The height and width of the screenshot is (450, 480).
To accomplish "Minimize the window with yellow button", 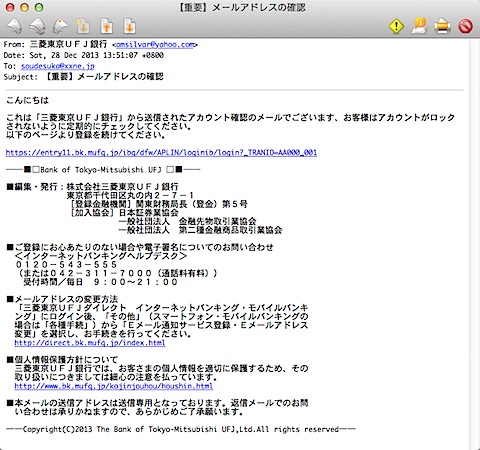I will (24, 7).
